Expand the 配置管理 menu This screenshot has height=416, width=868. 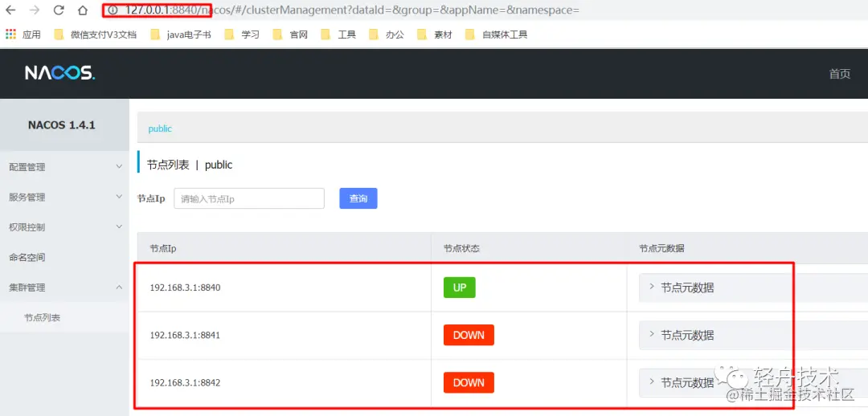tap(65, 166)
